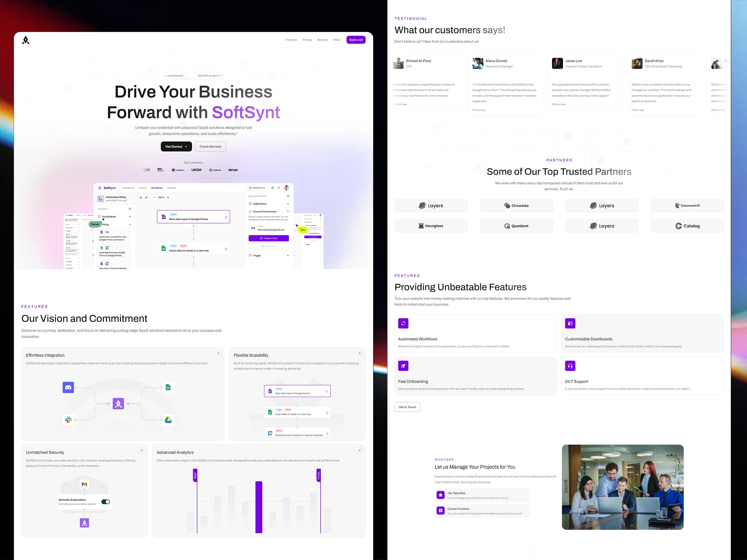The width and height of the screenshot is (747, 560).
Task: Click the handle on Insert data to sheet card
Action: click(x=226, y=249)
